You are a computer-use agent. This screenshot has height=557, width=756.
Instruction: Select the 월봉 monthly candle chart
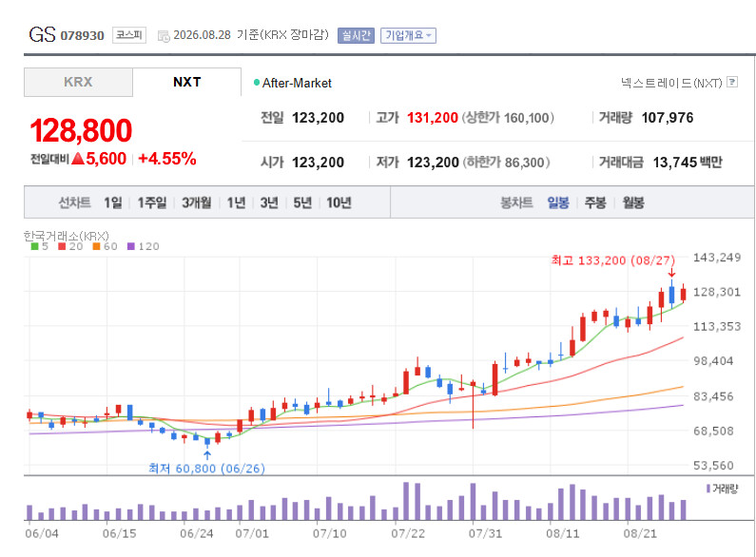pos(633,202)
